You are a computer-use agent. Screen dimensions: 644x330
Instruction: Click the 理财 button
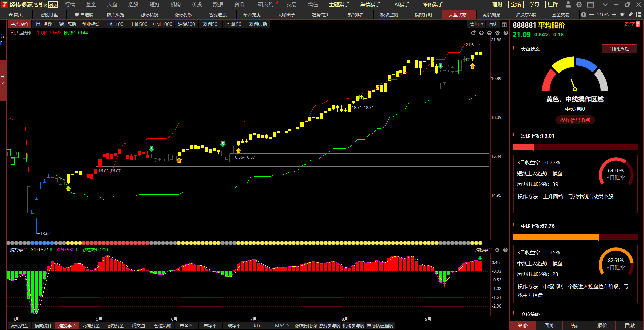pos(497,5)
